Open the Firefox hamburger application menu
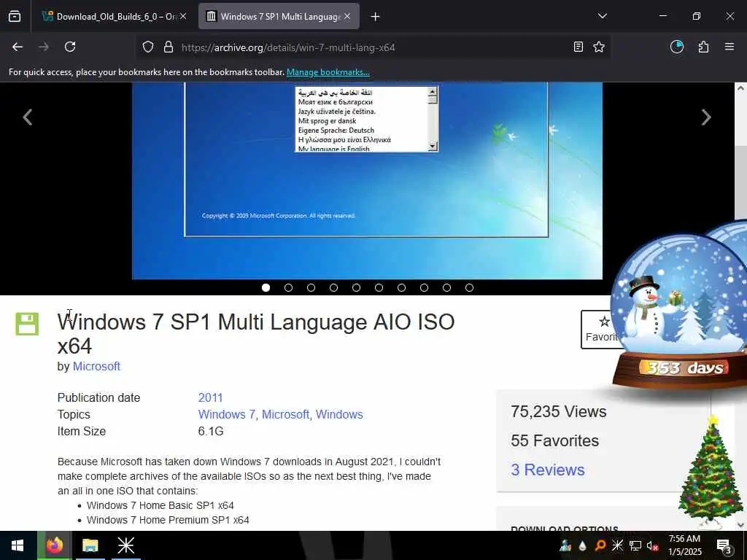 point(729,47)
